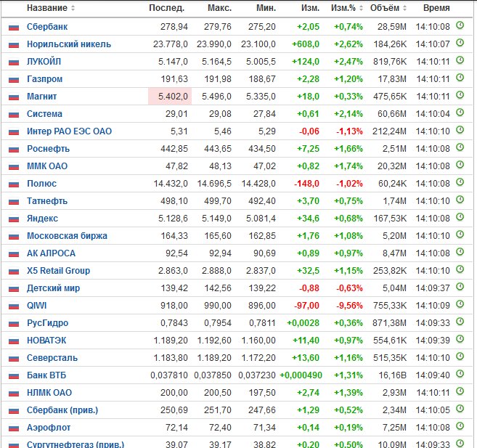
Task: Open the Интер РАО ЕЭС ОАО link
Action: coord(70,131)
